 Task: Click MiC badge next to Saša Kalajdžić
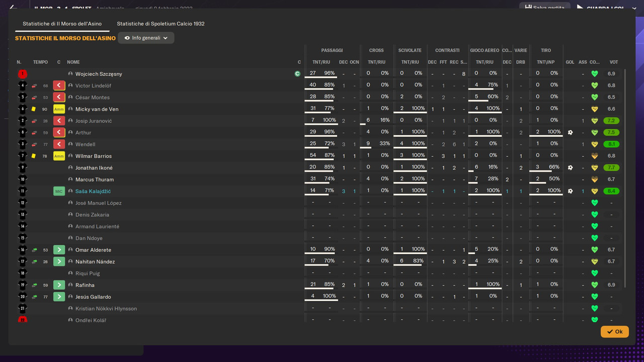[59, 191]
